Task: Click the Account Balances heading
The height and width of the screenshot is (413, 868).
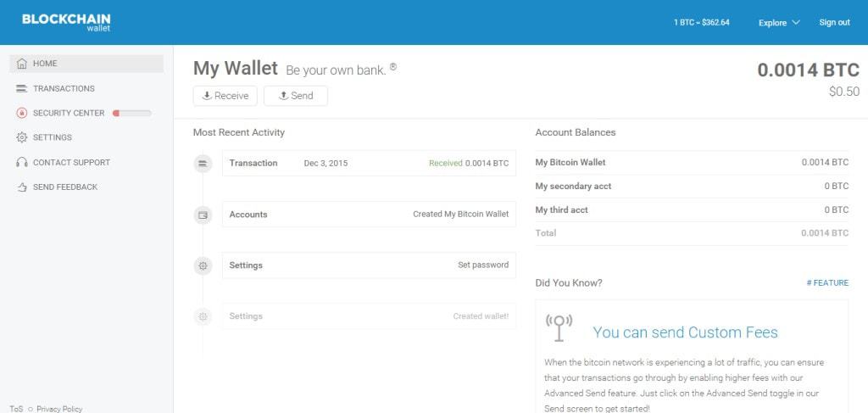Action: [576, 132]
